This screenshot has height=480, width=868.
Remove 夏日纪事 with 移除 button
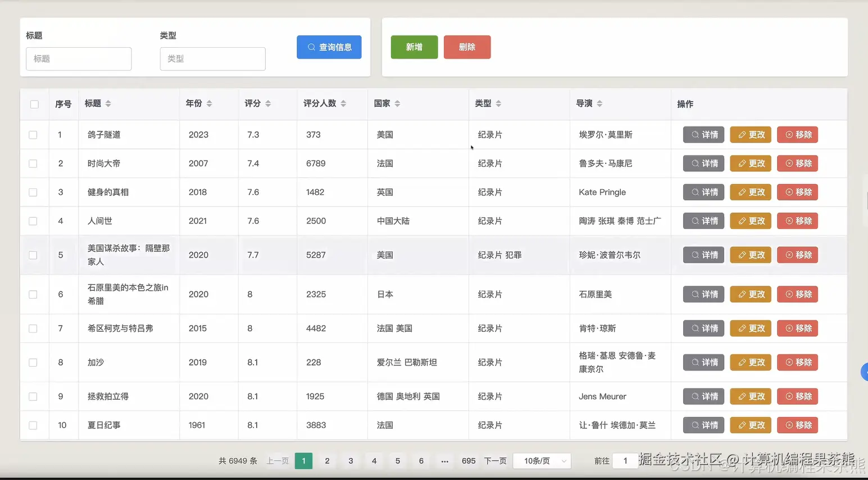tap(797, 425)
